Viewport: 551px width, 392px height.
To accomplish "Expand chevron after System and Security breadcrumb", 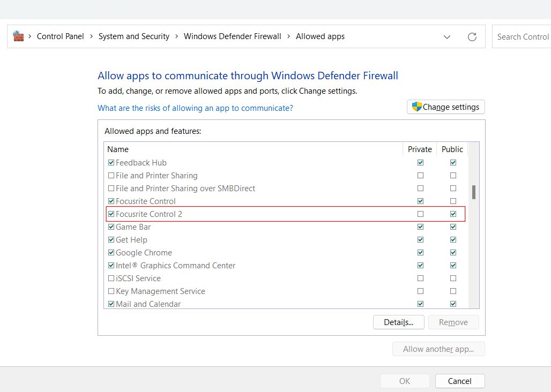I will point(176,36).
